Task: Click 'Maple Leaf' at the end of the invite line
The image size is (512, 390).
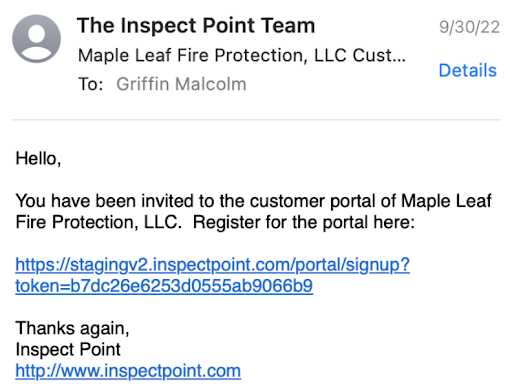Action: (x=446, y=201)
